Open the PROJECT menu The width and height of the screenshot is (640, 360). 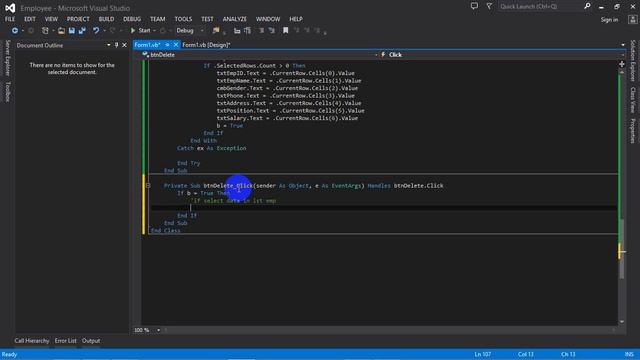[78, 19]
